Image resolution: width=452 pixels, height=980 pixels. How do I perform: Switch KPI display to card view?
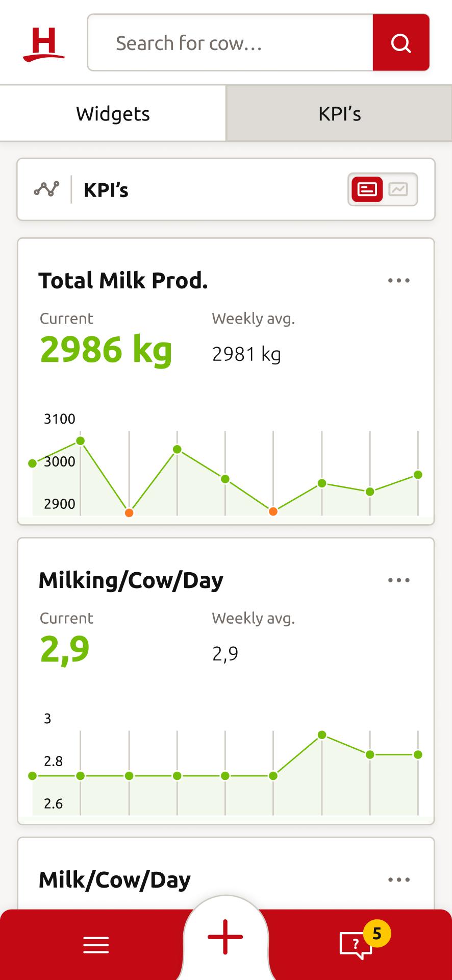click(x=367, y=189)
